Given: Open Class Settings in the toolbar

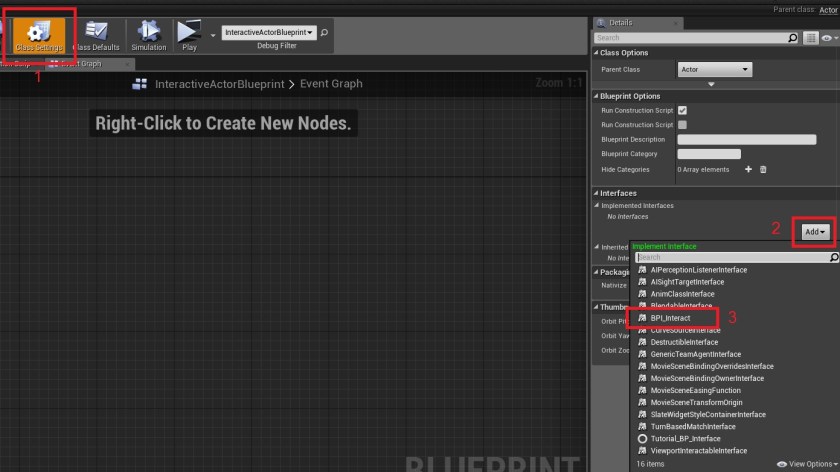Looking at the screenshot, I should coord(40,35).
